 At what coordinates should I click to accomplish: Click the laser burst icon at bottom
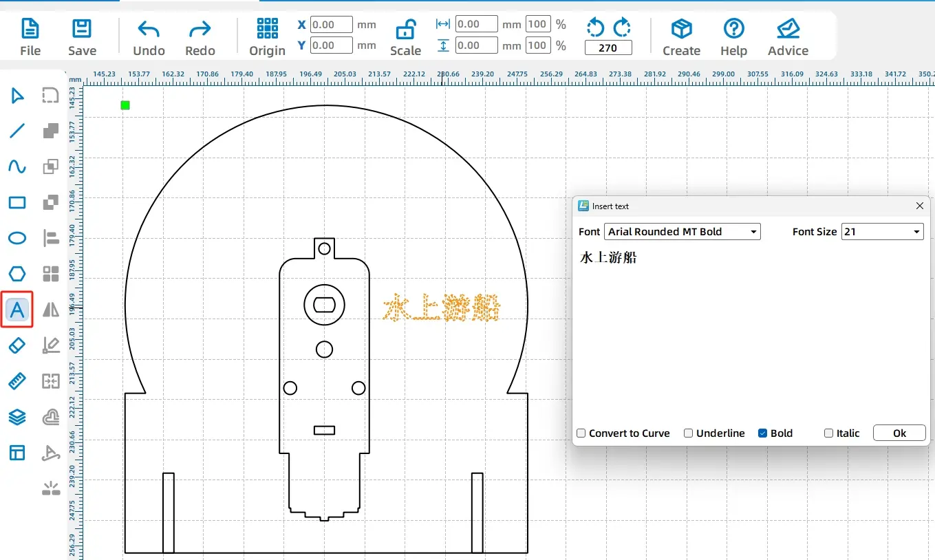[x=51, y=488]
